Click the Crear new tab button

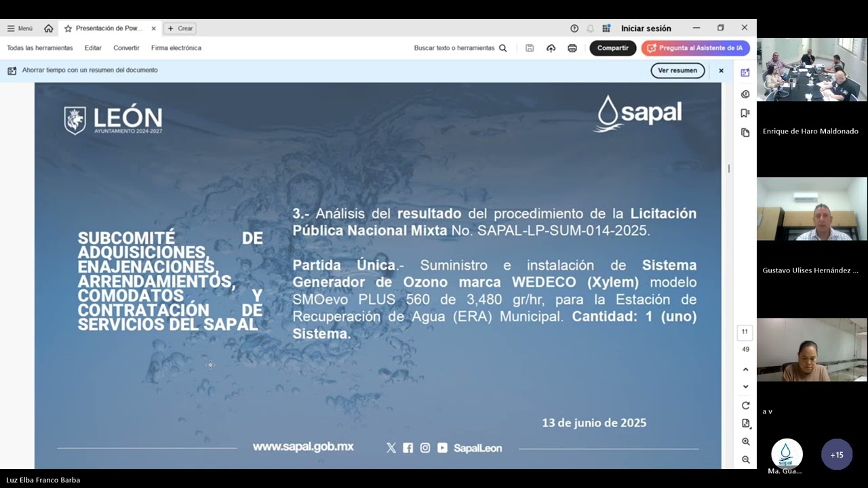[180, 28]
